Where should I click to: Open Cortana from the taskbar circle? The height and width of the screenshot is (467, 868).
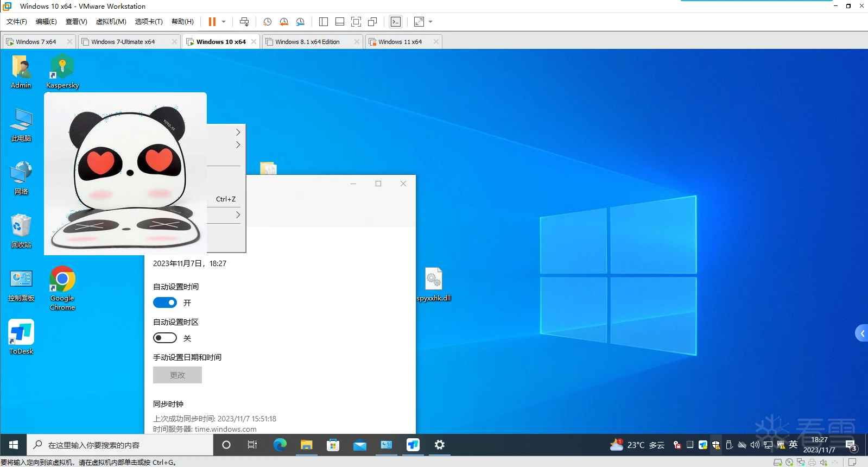[226, 445]
